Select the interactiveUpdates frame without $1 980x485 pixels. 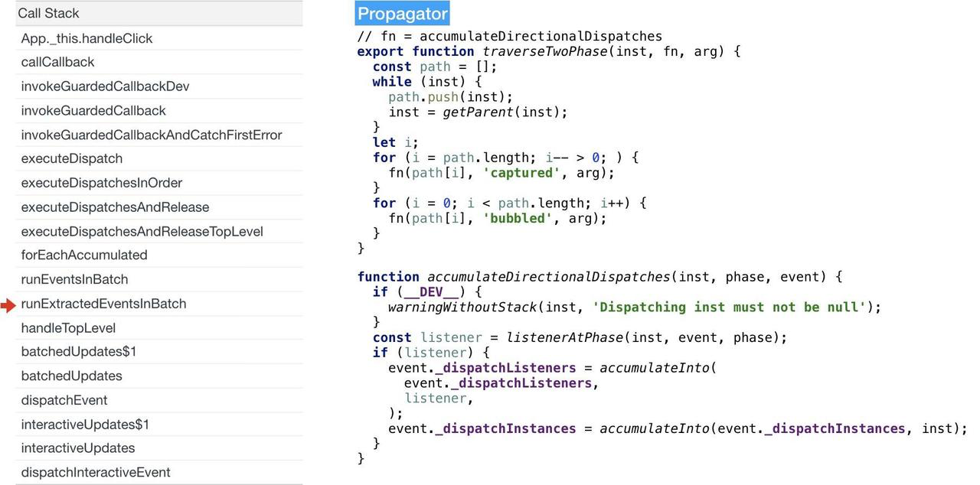click(159, 448)
